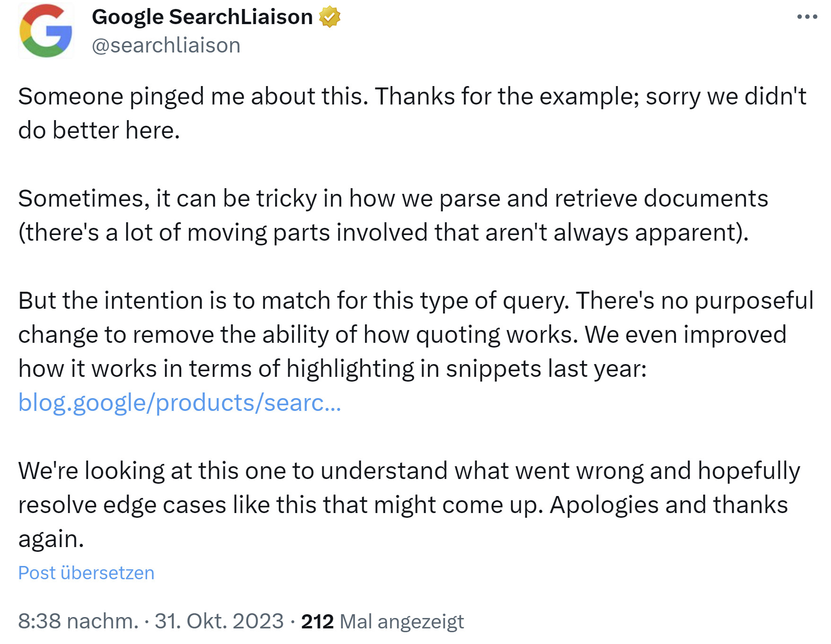Click the "We even improved" phrase

[685, 335]
